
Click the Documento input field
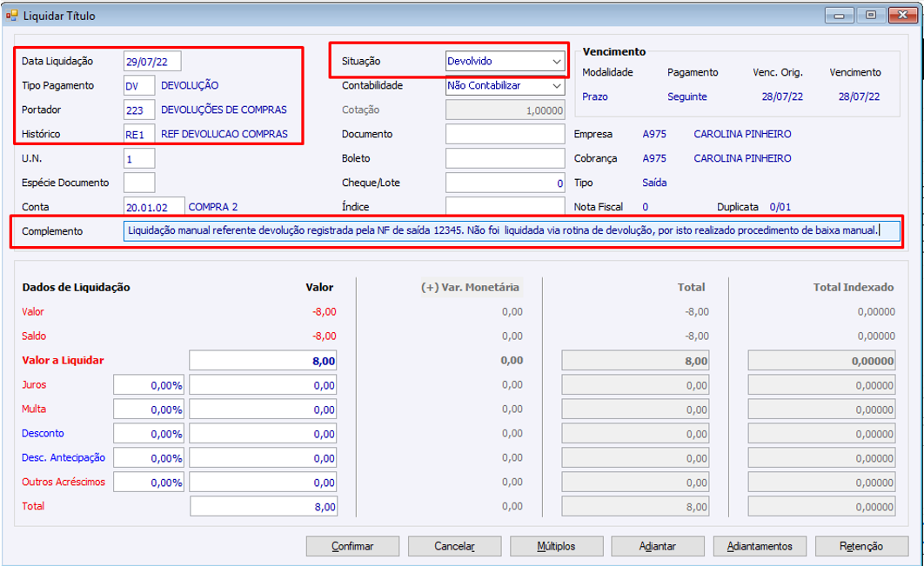pos(505,134)
